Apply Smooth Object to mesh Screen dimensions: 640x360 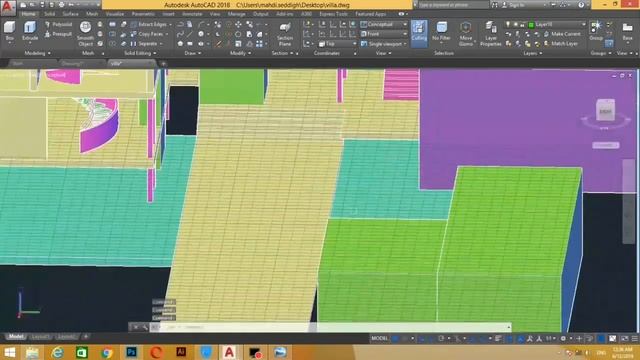[85, 33]
